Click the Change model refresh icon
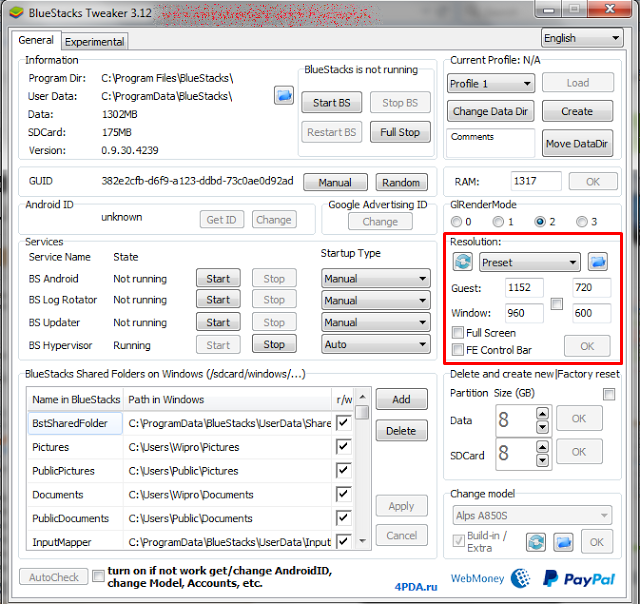Viewport: 640px width, 604px height. tap(536, 542)
